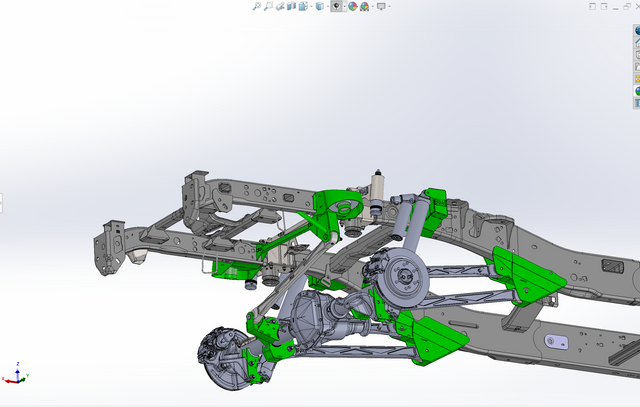Select the Zoom to Area tool
The height and width of the screenshot is (407, 640).
[x=268, y=6]
